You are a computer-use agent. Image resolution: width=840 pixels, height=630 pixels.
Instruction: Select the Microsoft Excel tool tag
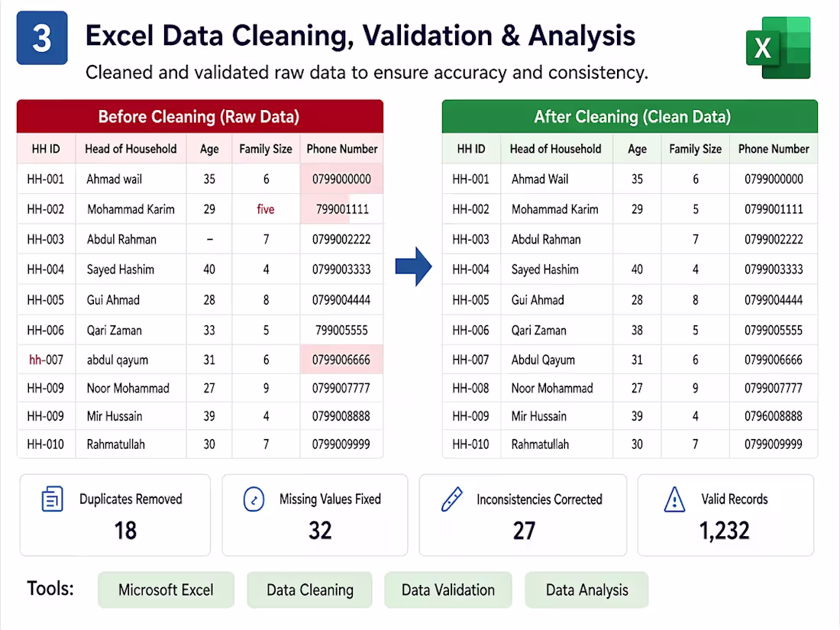point(166,590)
